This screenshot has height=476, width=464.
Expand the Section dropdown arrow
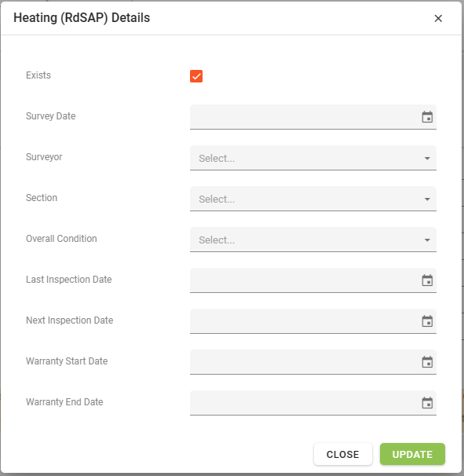point(427,200)
